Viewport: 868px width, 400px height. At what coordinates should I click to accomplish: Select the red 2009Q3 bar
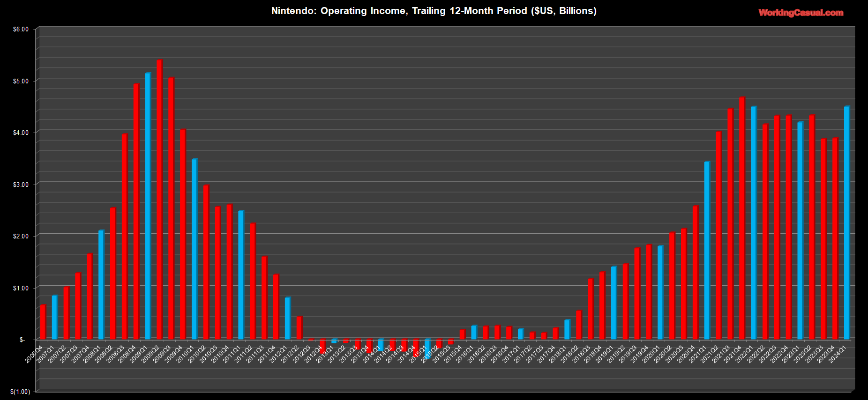point(171,208)
